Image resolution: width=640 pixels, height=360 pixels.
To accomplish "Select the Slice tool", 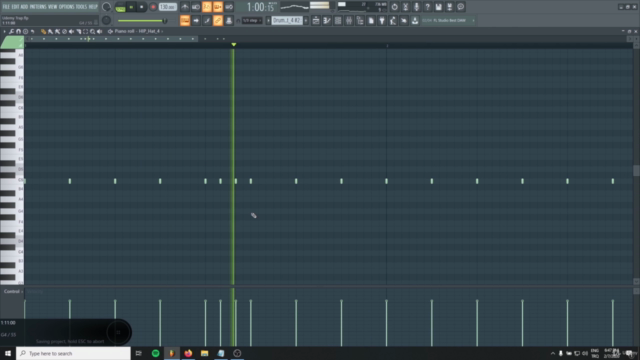I will (x=78, y=31).
